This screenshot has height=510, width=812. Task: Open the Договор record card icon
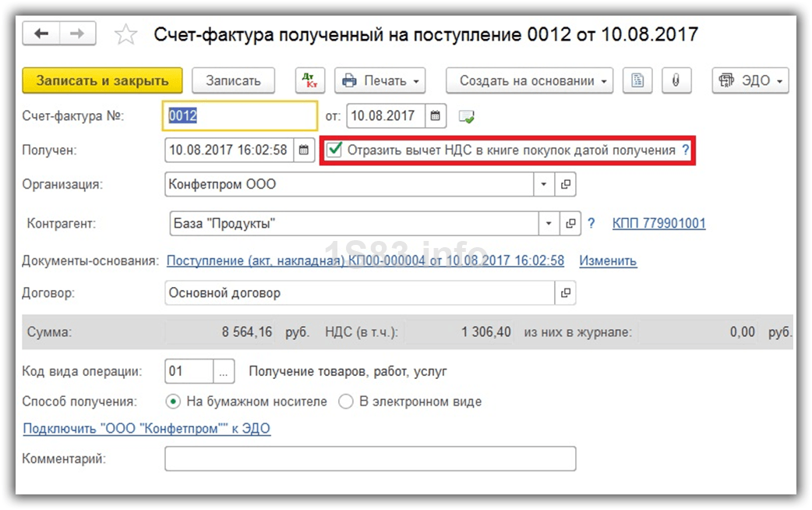tap(566, 293)
